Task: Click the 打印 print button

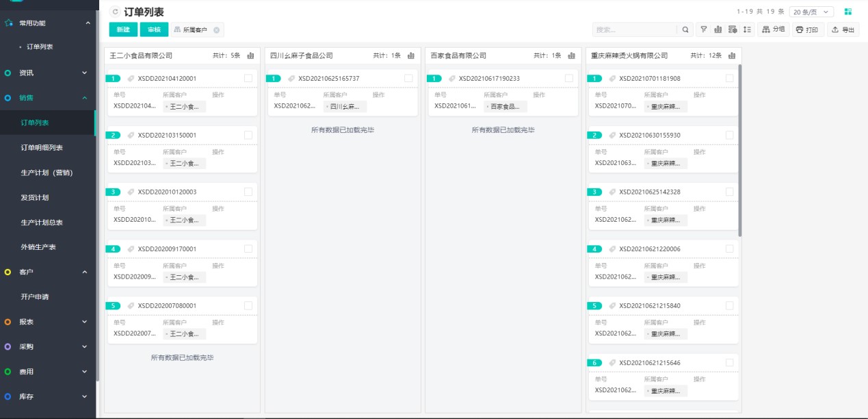Action: pyautogui.click(x=807, y=30)
